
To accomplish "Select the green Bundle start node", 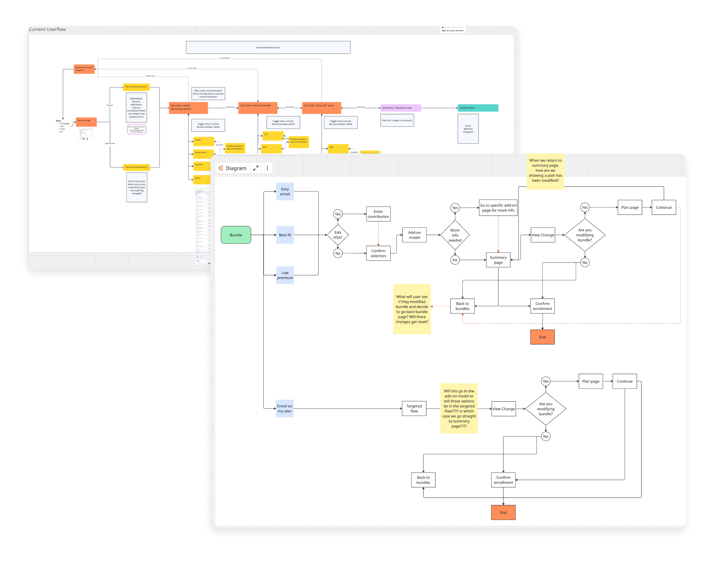I will click(x=236, y=235).
